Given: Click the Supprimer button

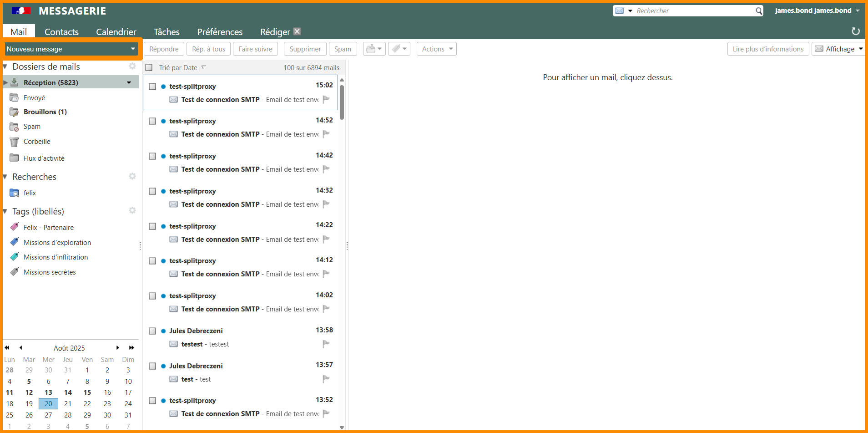Looking at the screenshot, I should 305,49.
